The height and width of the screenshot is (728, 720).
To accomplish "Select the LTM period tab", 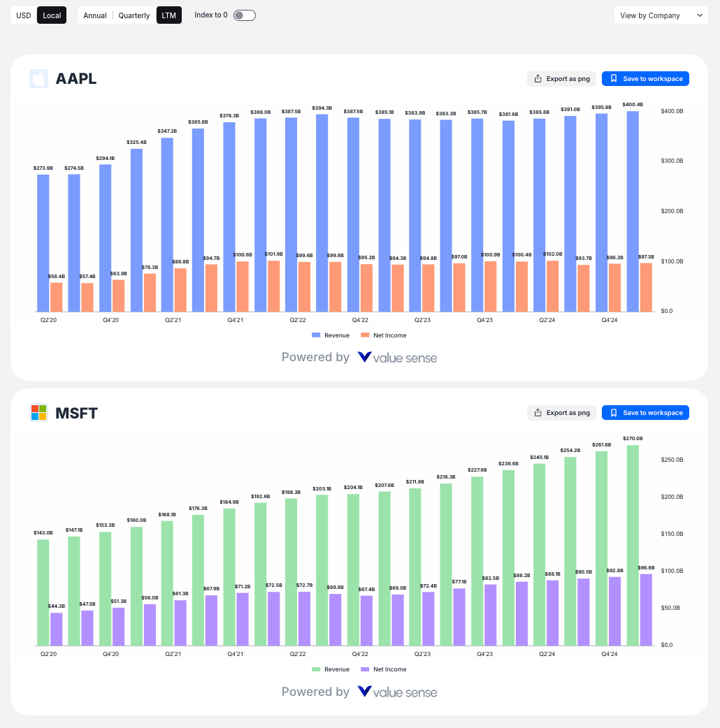I will tap(168, 15).
